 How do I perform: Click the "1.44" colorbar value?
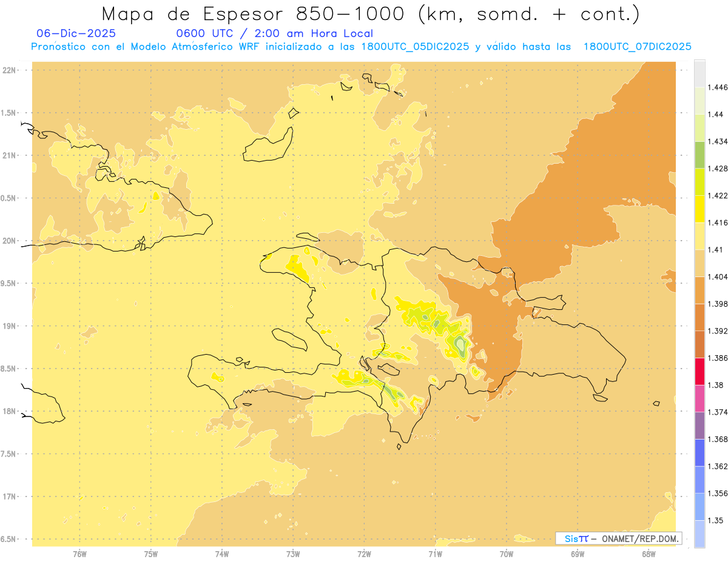pos(717,114)
